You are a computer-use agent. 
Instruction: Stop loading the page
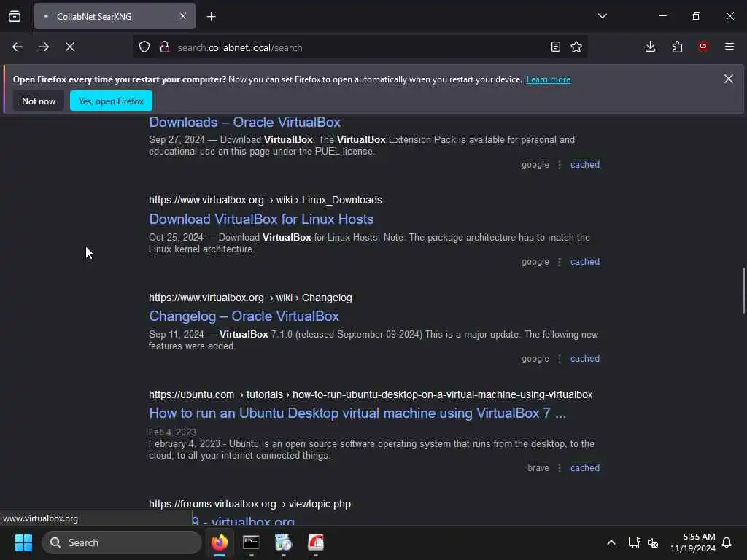click(x=70, y=47)
